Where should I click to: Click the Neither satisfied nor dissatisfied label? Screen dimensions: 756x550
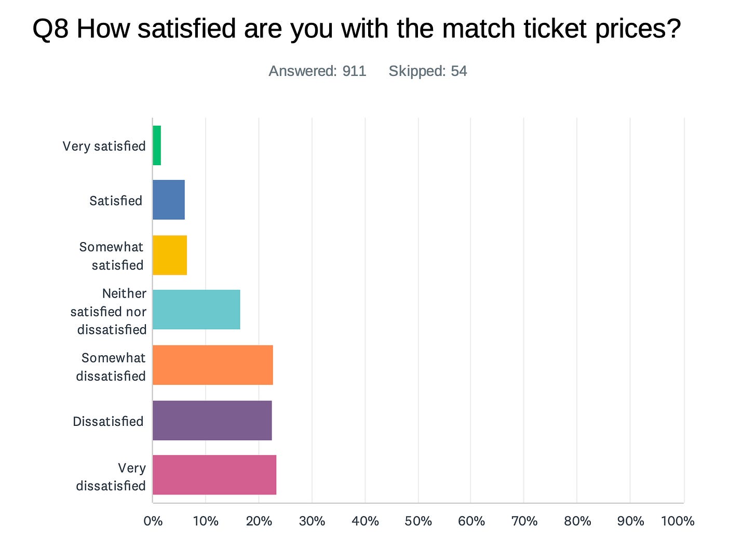coord(109,311)
